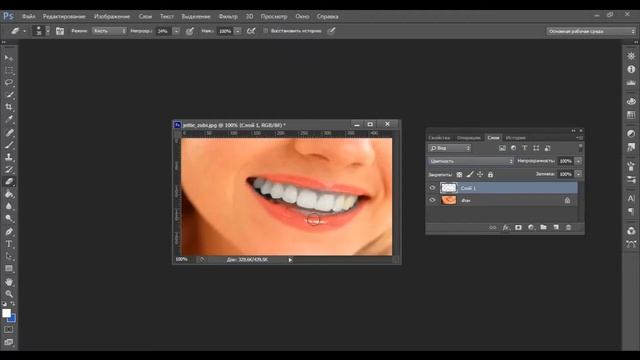This screenshot has width=640, height=360.
Task: Select the Слой 1 layer thumbnail
Action: 449,188
